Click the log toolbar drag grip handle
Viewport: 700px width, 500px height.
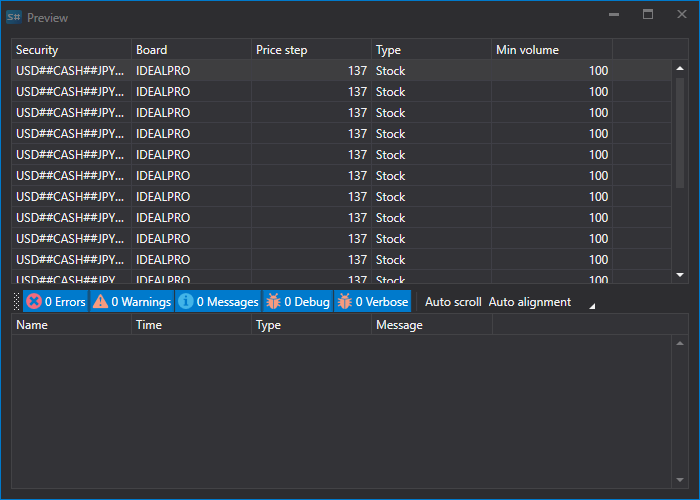17,302
